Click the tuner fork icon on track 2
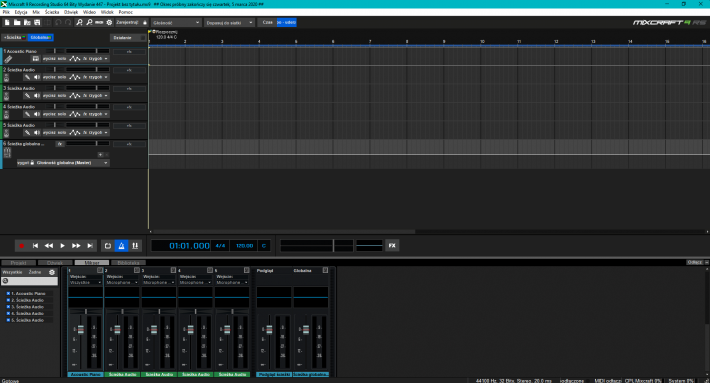 [x=27, y=77]
